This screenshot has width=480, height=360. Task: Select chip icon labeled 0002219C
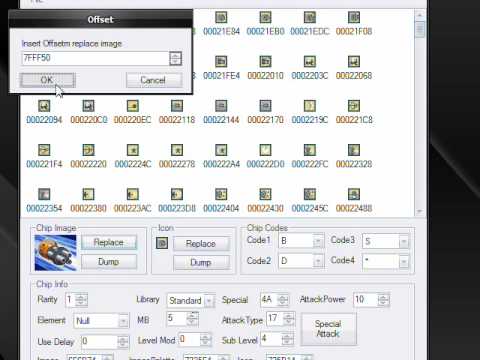click(310, 106)
